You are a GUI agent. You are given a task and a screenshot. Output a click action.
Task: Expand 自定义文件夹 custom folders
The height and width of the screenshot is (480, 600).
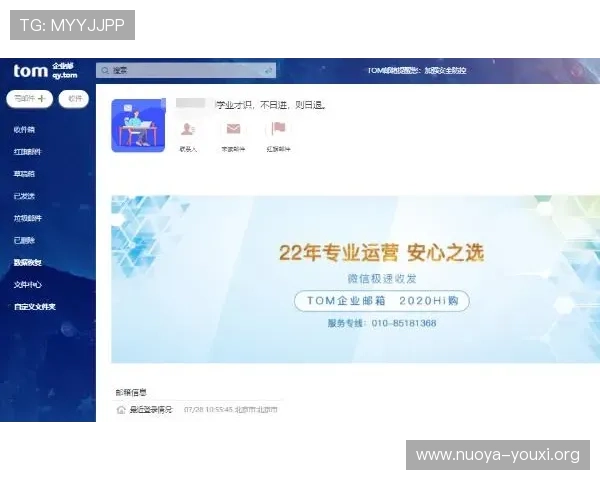34,307
